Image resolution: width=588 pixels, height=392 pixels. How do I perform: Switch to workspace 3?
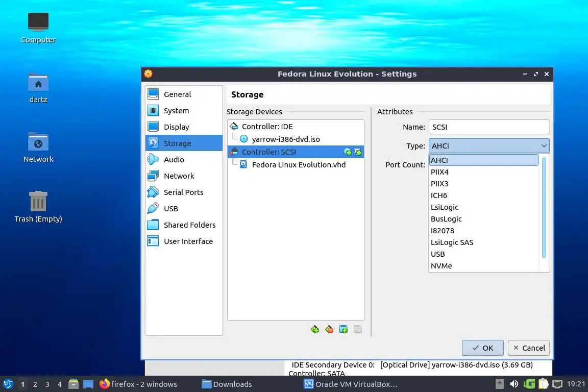pos(47,384)
